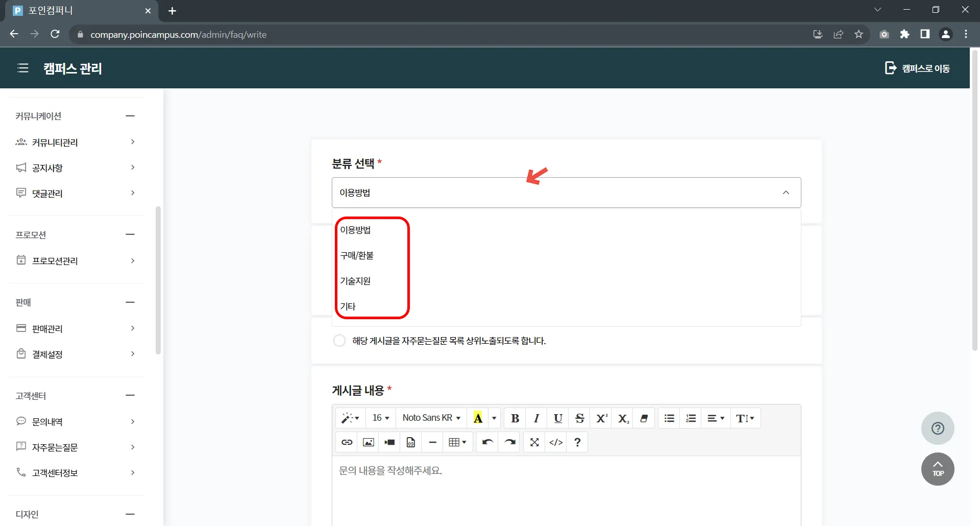
Task: Collapse the 프로모션 sidebar section
Action: (x=130, y=234)
